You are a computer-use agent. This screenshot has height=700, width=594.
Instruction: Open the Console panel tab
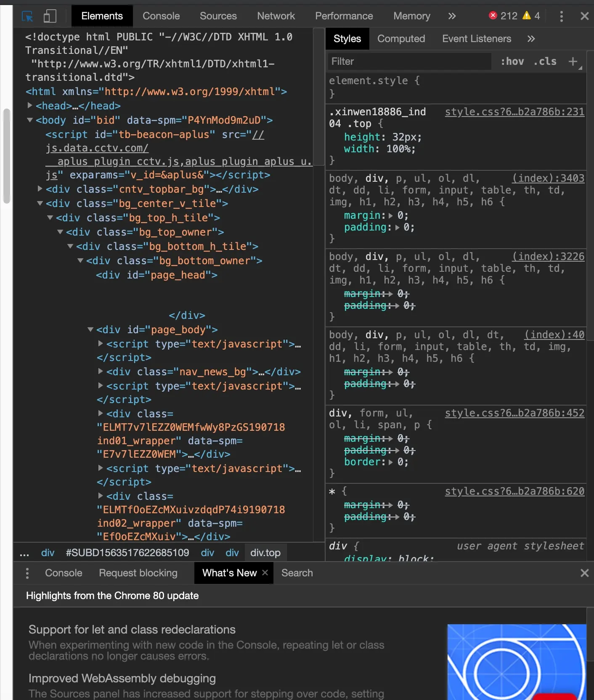click(161, 16)
